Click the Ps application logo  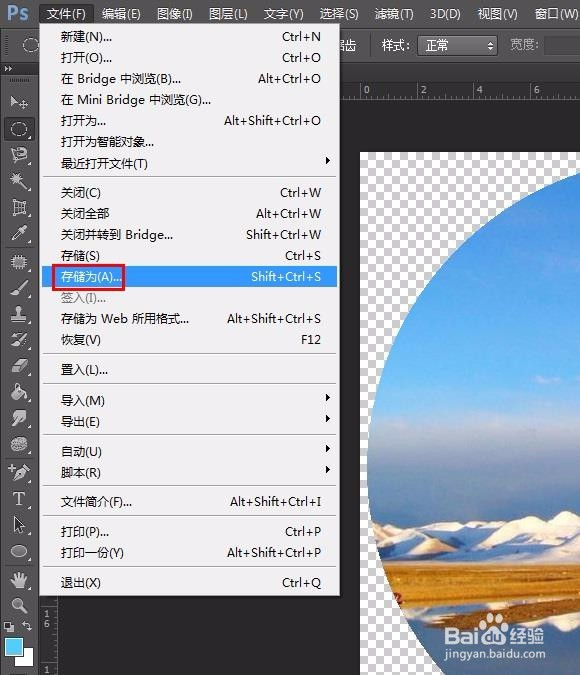coord(18,13)
